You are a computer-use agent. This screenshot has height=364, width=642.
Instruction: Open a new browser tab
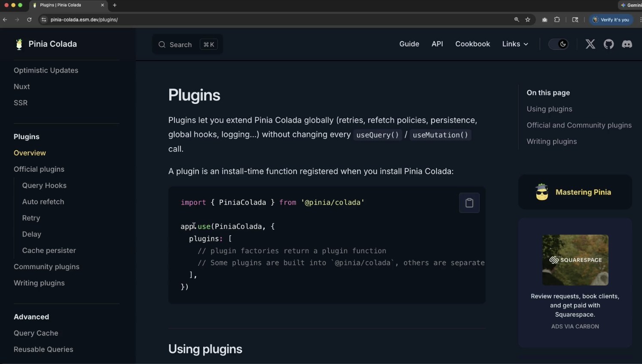115,5
